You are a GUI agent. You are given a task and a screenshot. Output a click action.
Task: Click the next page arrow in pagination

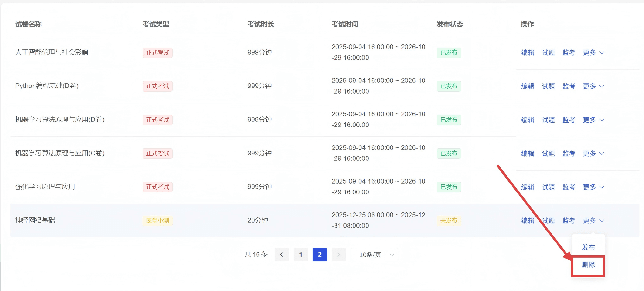(x=338, y=255)
